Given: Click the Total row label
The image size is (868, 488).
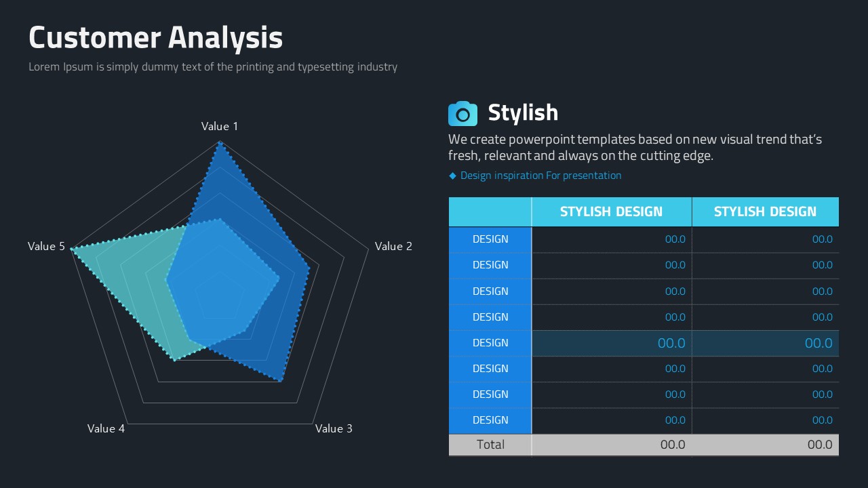Looking at the screenshot, I should 490,445.
